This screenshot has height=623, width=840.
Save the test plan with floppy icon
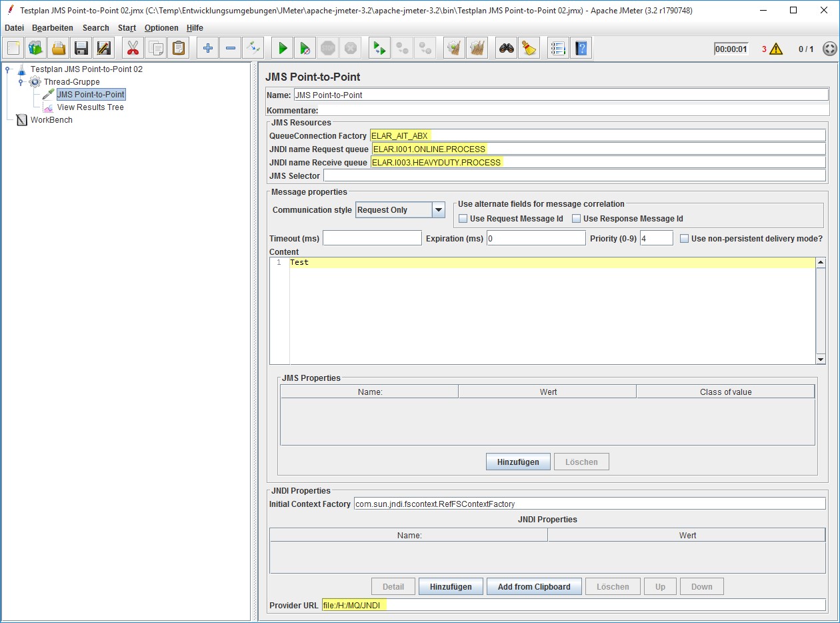(81, 48)
